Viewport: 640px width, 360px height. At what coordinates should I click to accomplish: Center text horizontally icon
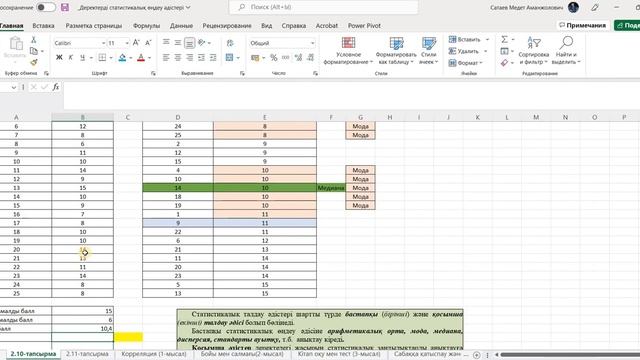click(178, 58)
